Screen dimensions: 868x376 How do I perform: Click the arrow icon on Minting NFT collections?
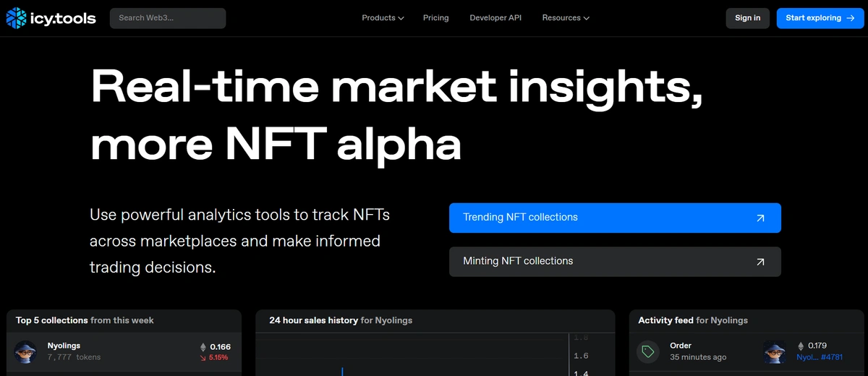pos(759,262)
